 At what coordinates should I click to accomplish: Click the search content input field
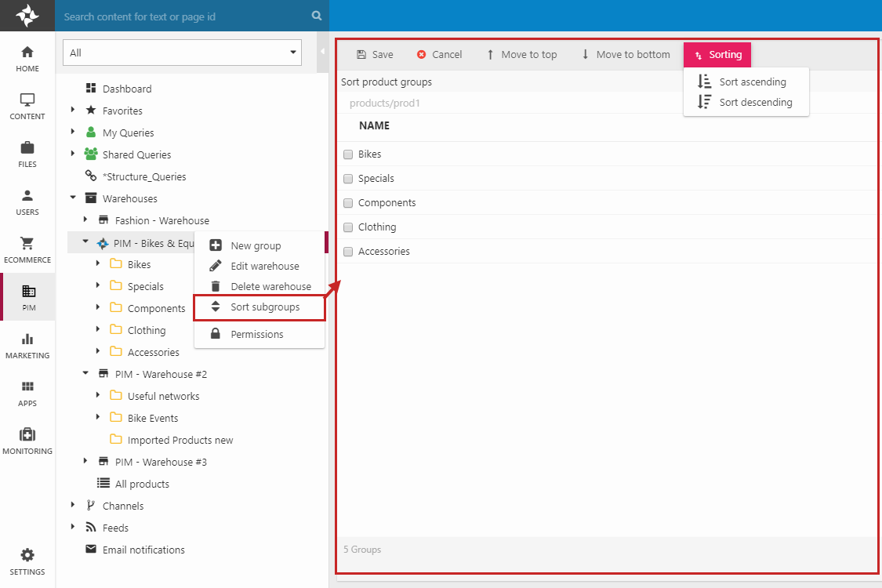[x=184, y=16]
